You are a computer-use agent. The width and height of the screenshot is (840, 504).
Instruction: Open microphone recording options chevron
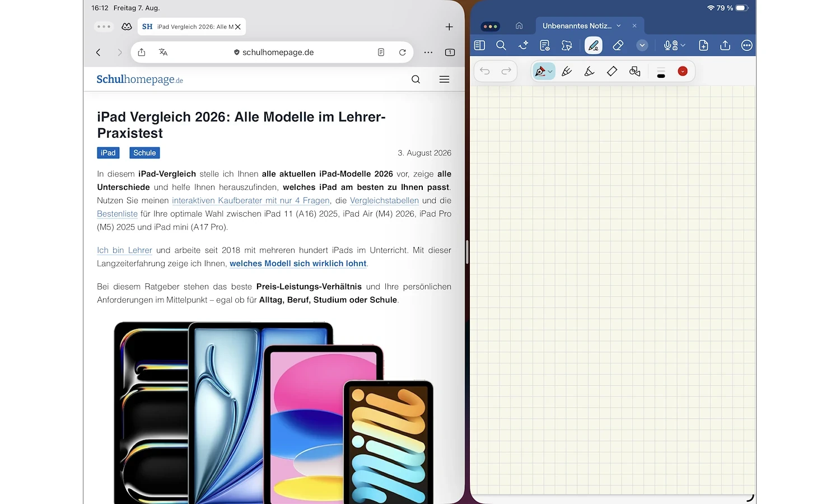click(x=683, y=45)
